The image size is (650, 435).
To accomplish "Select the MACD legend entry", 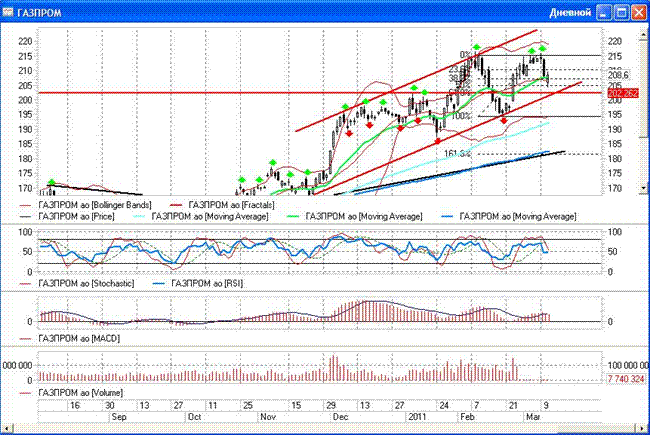I will [x=70, y=338].
